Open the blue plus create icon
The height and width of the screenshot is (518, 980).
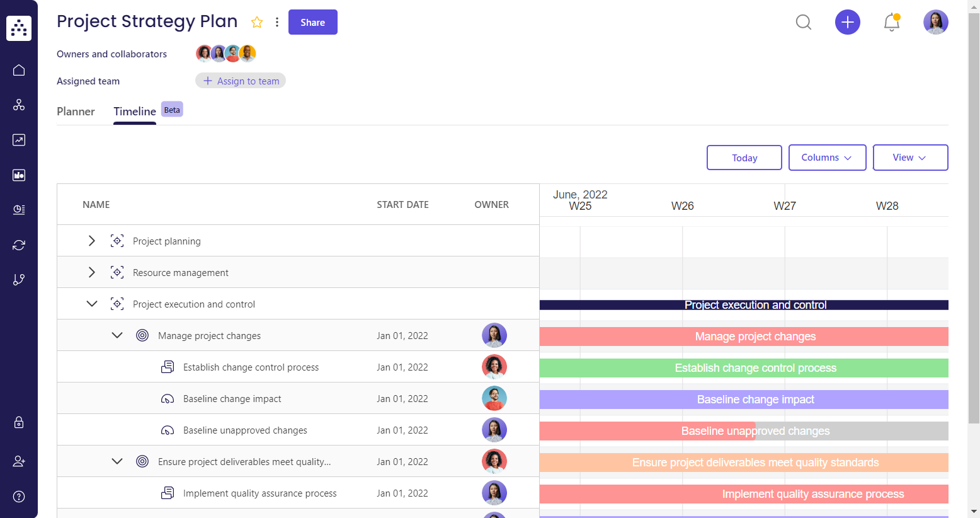coord(847,22)
